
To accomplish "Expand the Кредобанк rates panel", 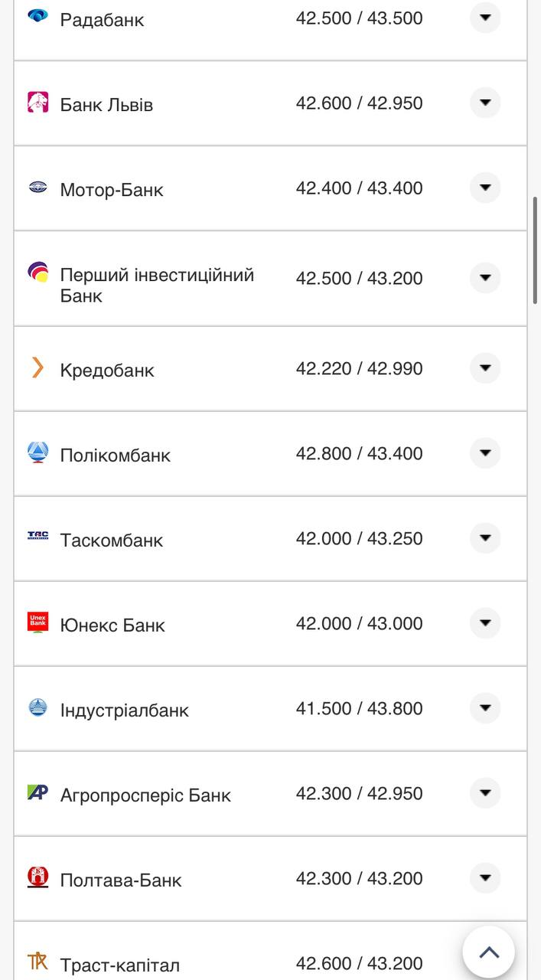I will pos(485,368).
